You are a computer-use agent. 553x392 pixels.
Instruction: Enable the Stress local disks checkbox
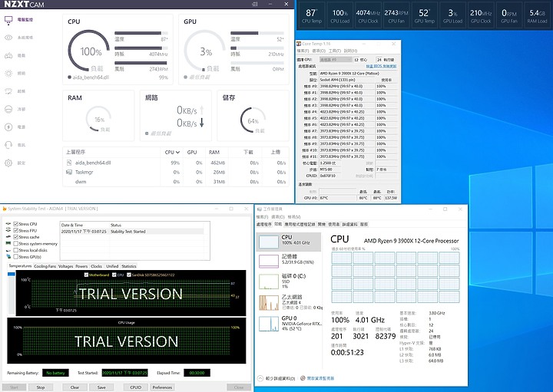[15, 250]
